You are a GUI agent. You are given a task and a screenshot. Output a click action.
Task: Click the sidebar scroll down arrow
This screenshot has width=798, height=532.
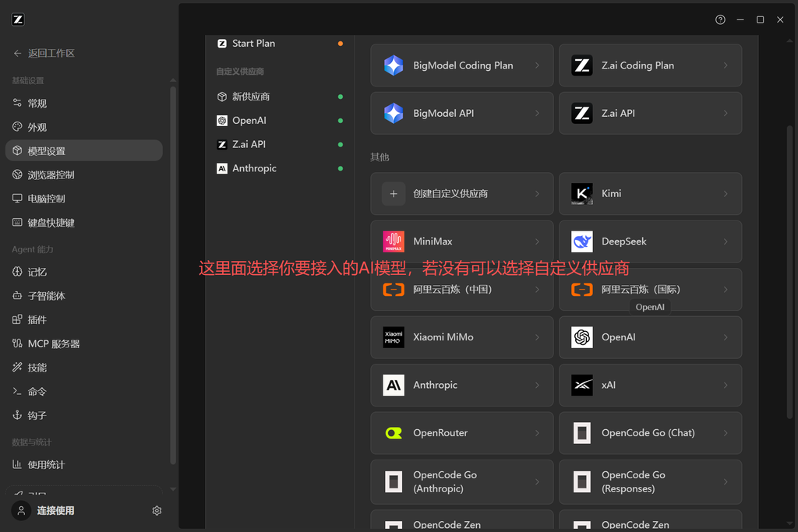[173, 488]
